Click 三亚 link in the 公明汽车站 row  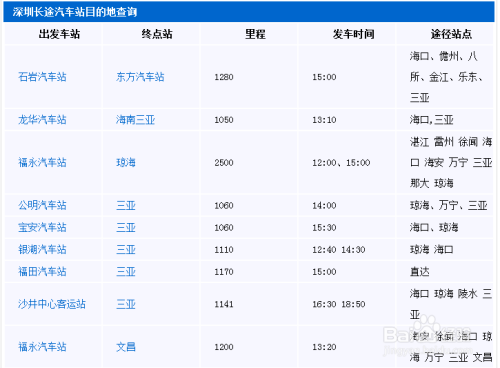coord(126,205)
